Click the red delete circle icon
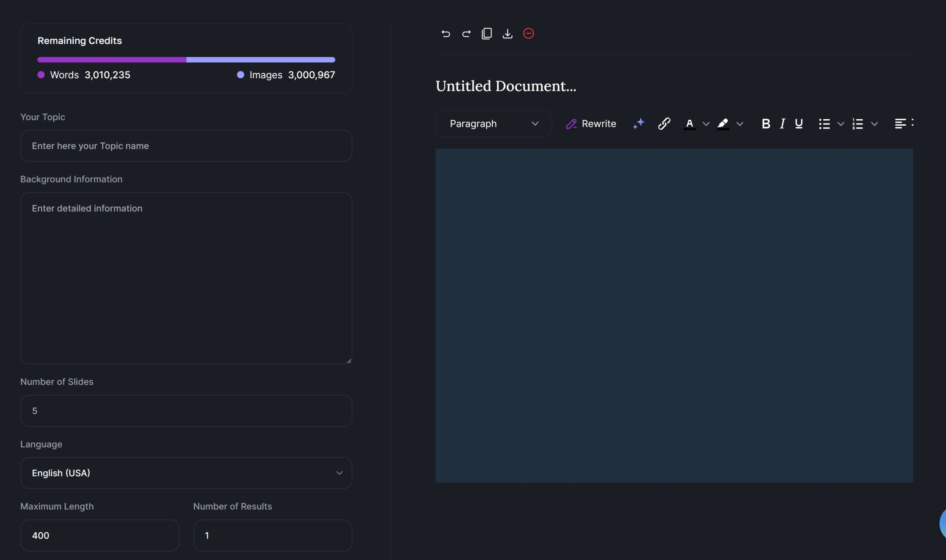 tap(528, 34)
